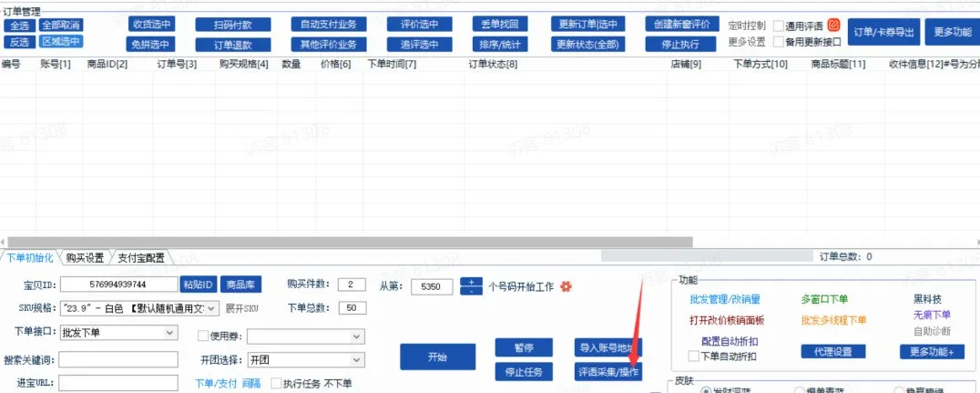Enable 执行任务 不下单 checkbox
980x393 pixels.
point(276,384)
